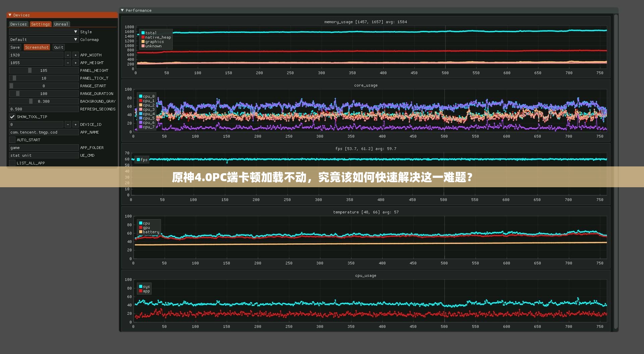This screenshot has width=644, height=354.
Task: Click the PANEL_TICK_T slider
Action: (44, 78)
